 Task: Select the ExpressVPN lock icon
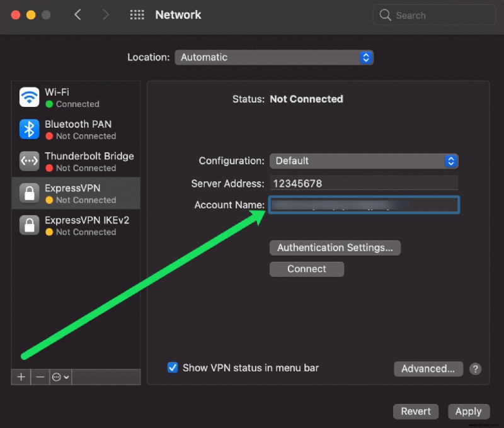[29, 193]
